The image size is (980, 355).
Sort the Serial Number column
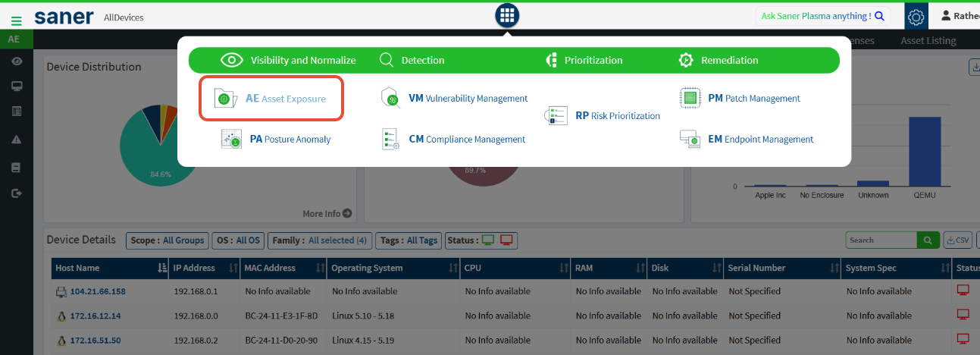pyautogui.click(x=833, y=268)
